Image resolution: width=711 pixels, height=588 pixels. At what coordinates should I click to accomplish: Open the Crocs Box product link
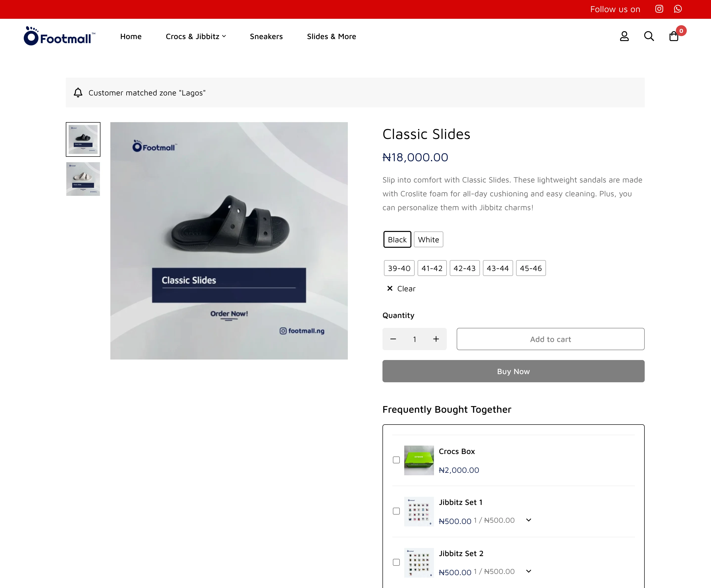click(457, 451)
